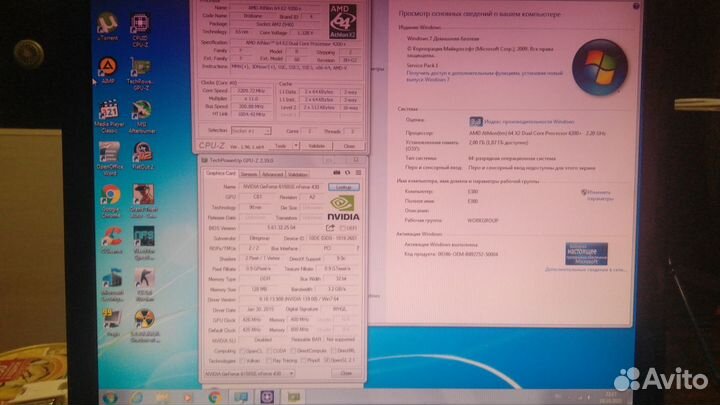Open the Media Player Classic shortcut
720x405 pixels.
pos(109,117)
